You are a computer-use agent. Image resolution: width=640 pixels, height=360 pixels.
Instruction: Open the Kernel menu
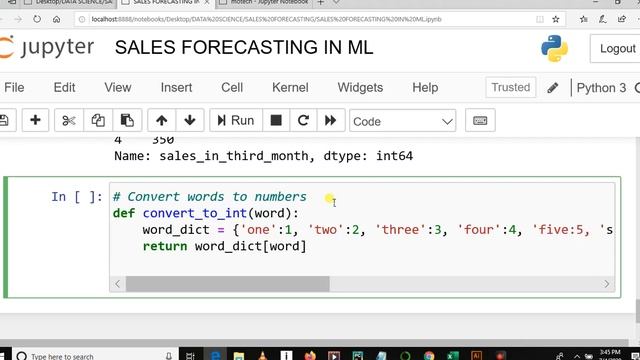point(290,87)
